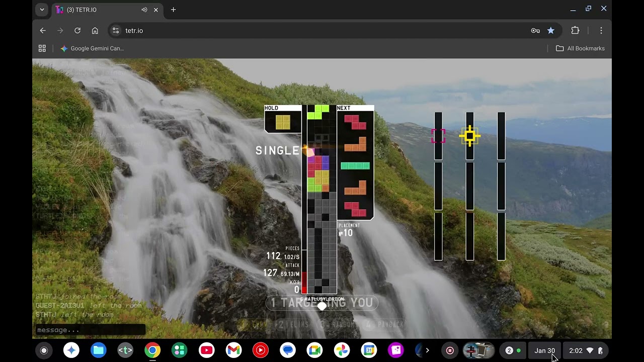Click the chat message input field
This screenshot has width=644, height=362.
click(x=91, y=330)
